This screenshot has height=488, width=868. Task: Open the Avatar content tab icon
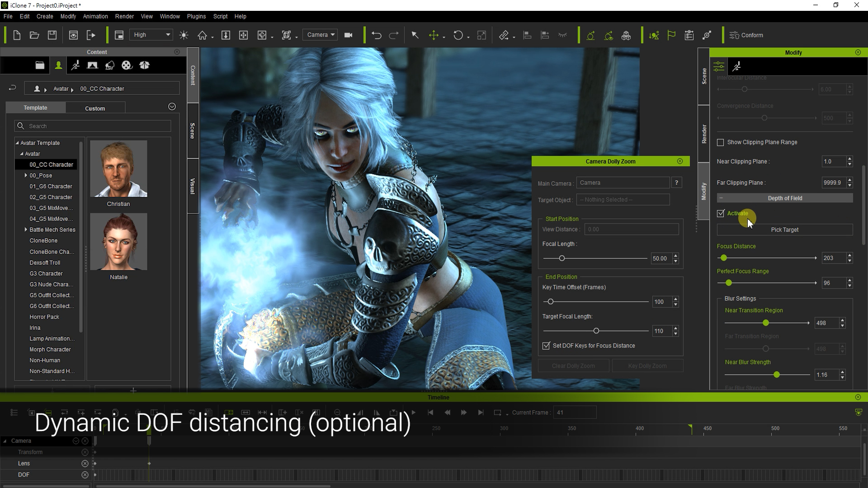[58, 66]
